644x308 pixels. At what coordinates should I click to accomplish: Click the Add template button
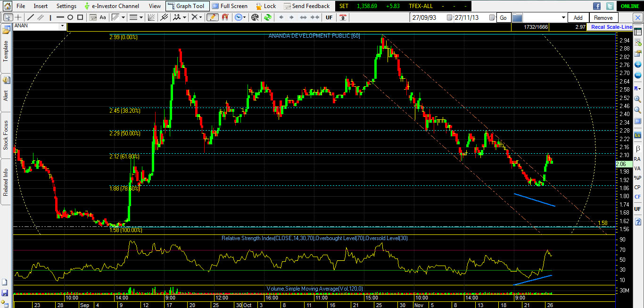[x=578, y=17]
